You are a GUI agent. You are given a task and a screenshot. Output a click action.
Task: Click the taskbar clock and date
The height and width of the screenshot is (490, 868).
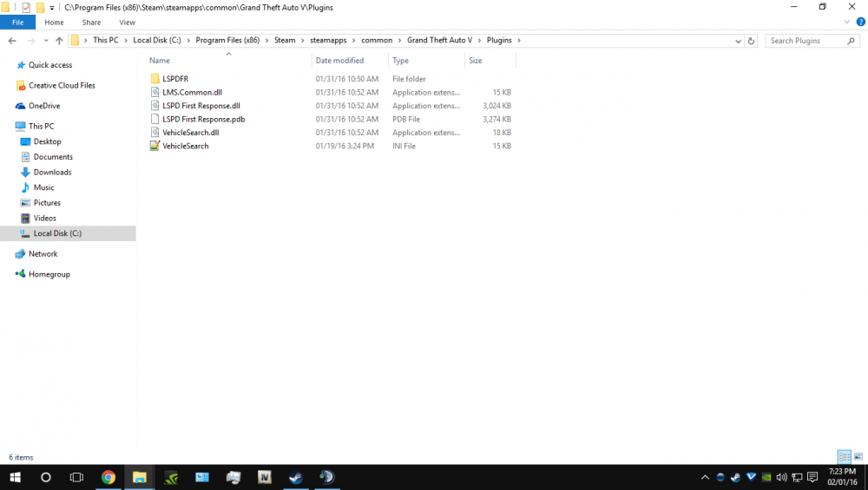click(x=843, y=477)
